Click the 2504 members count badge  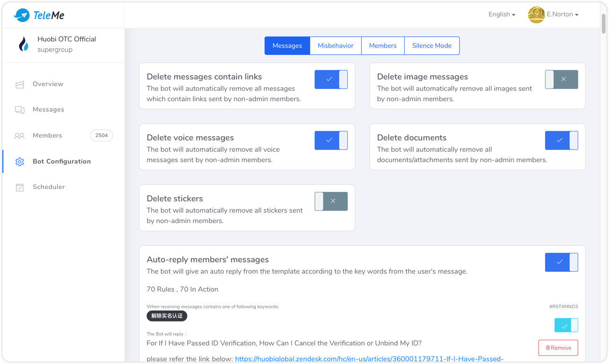point(101,136)
